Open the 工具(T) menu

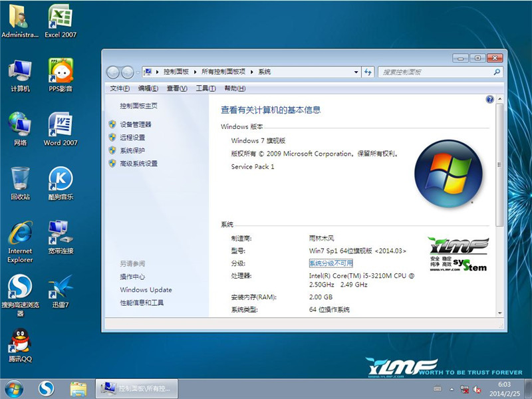point(206,88)
